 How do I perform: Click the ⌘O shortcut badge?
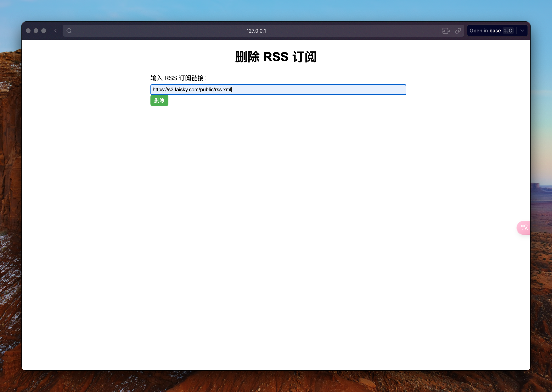tap(508, 31)
